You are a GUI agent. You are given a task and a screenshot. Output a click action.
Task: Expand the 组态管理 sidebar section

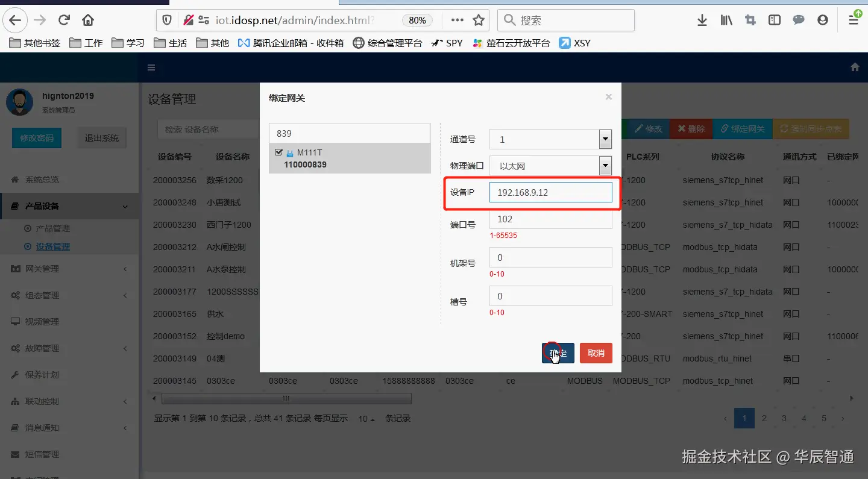(69, 295)
